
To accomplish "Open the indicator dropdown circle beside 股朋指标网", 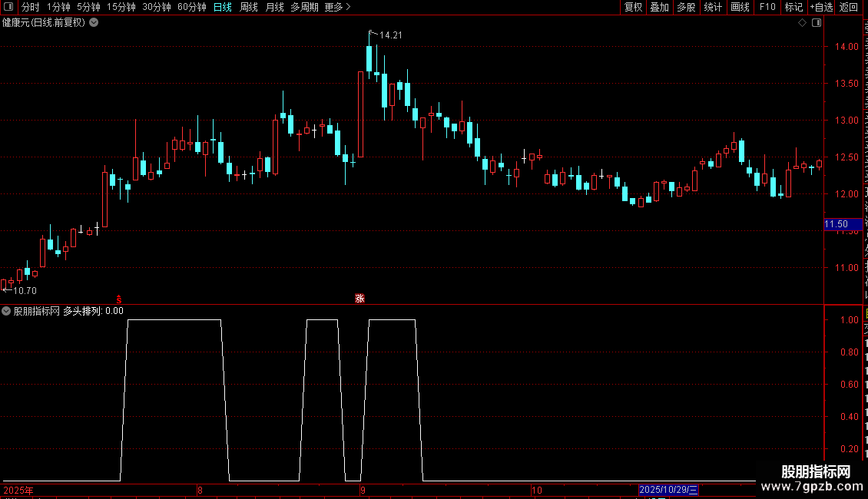I will pos(6,311).
